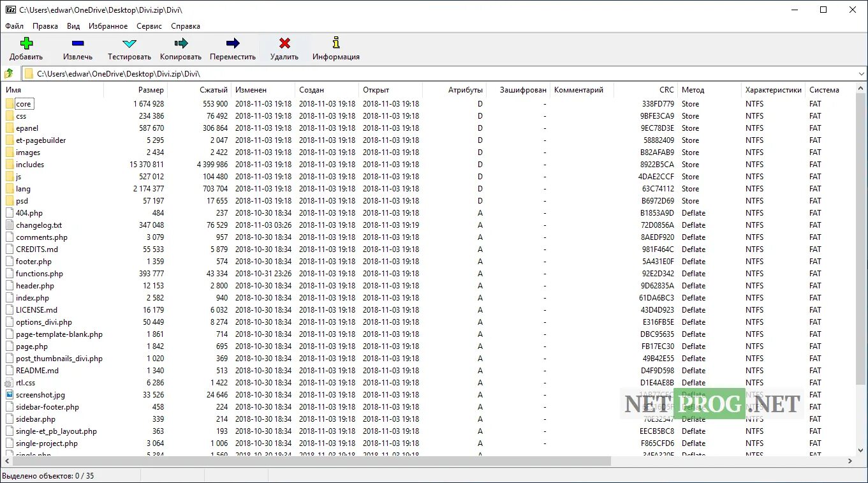Select the footer.php file name
This screenshot has height=483, width=868.
(x=34, y=262)
